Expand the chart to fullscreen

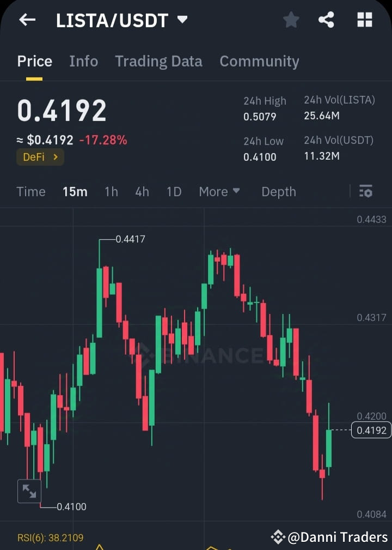[29, 491]
